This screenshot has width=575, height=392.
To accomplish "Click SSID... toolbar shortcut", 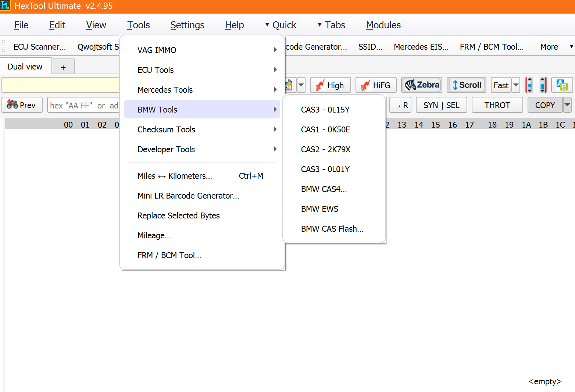I will click(371, 47).
